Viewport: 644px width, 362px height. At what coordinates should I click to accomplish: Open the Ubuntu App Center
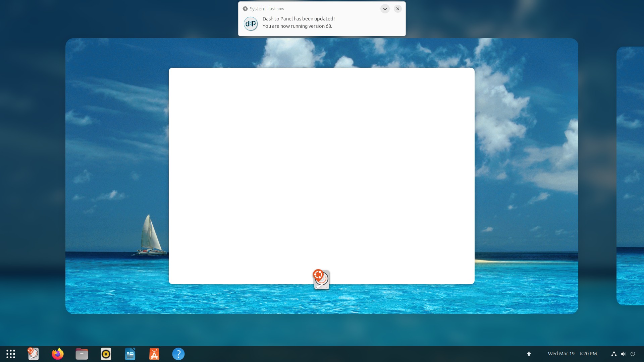pos(154,354)
